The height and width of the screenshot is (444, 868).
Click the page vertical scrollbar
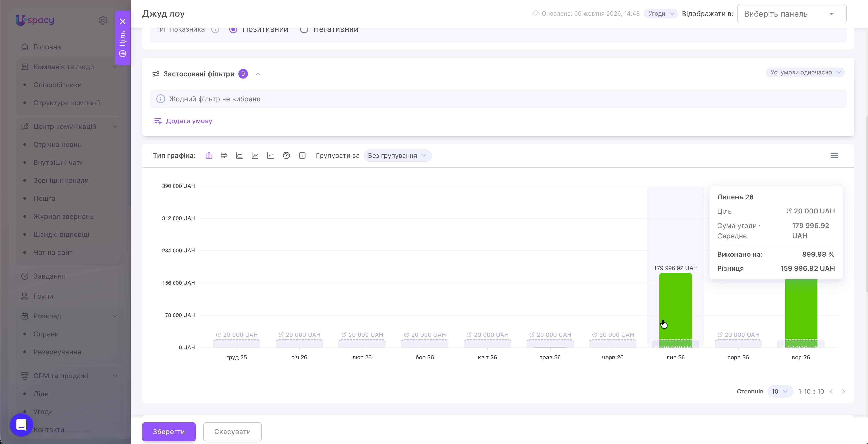[866, 204]
